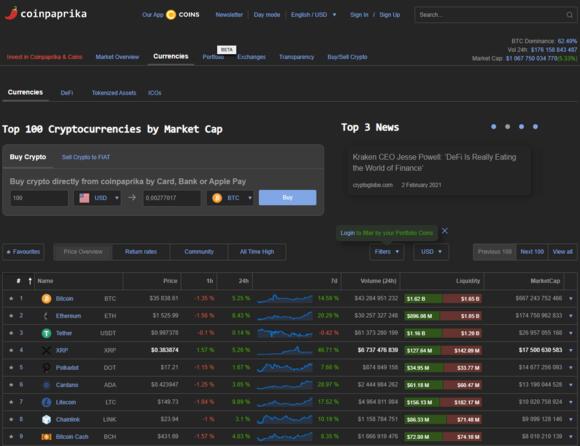Favourite star for Ethereum row
This screenshot has height=446, width=580.
(11, 316)
